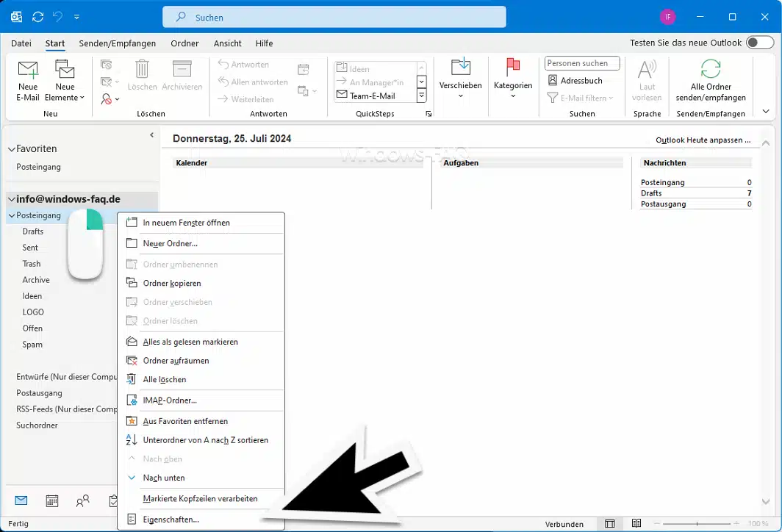This screenshot has width=782, height=532.
Task: Create a new email with Neue E-Mail
Action: click(x=28, y=81)
